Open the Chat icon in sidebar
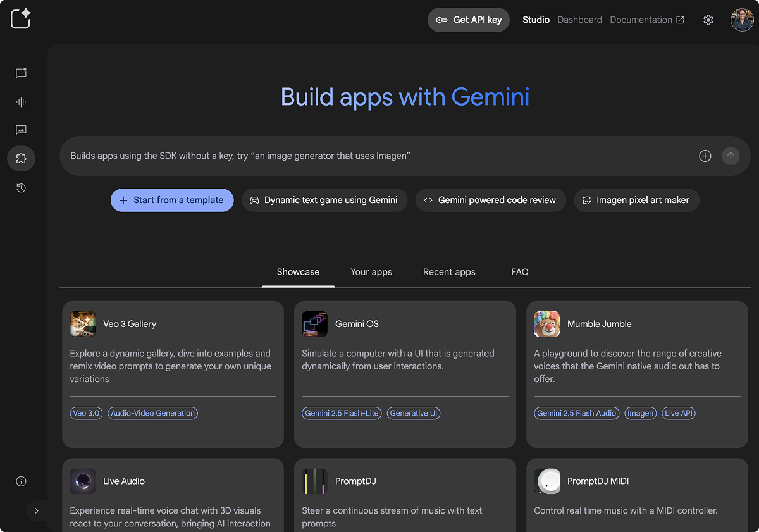 pos(21,73)
